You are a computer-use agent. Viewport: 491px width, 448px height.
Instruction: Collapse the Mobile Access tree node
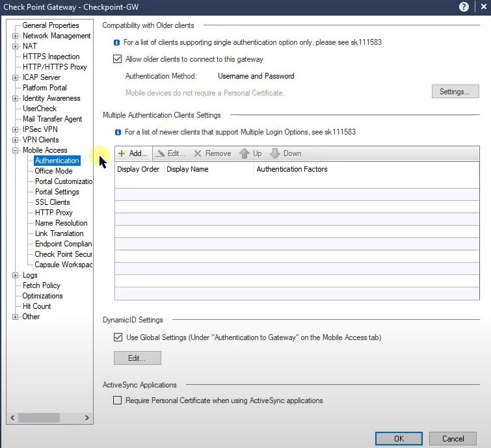15,150
